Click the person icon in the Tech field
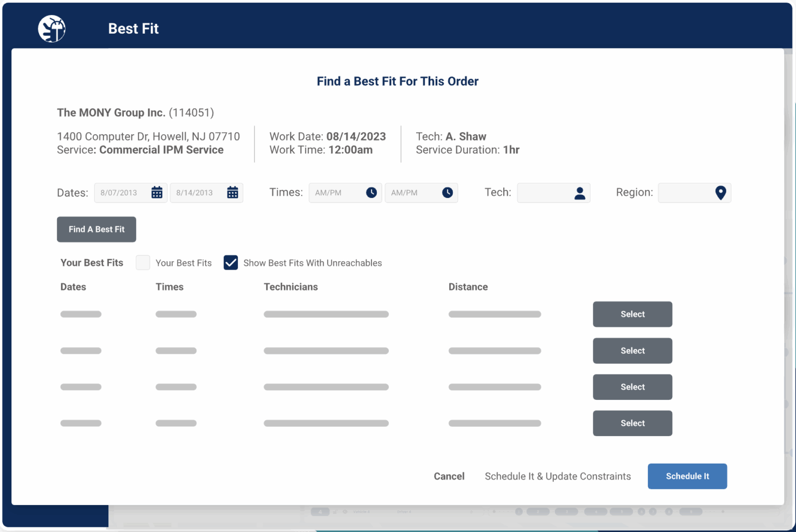 tap(580, 192)
